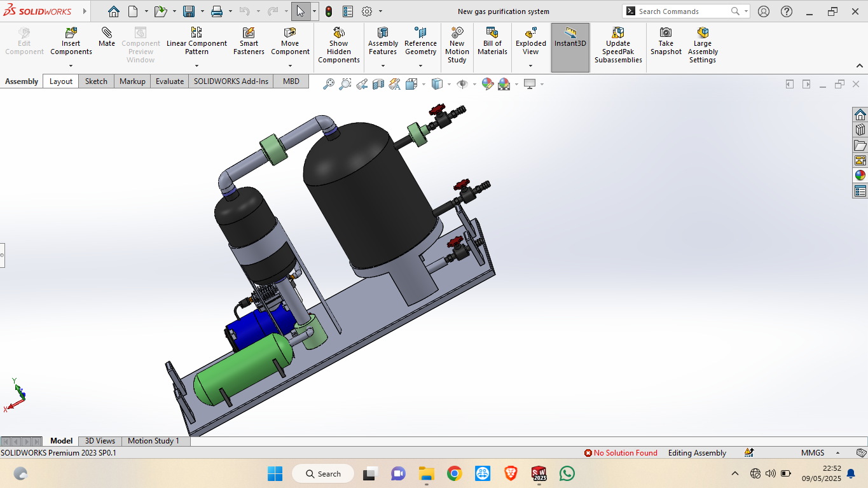Expand the Exploded View dropdown arrow

pos(530,66)
